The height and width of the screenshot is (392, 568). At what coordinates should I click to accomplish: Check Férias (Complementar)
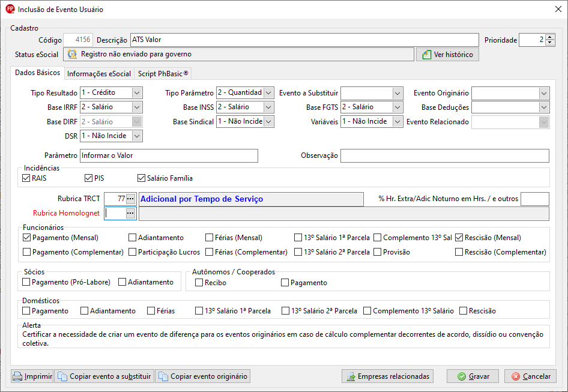[209, 252]
